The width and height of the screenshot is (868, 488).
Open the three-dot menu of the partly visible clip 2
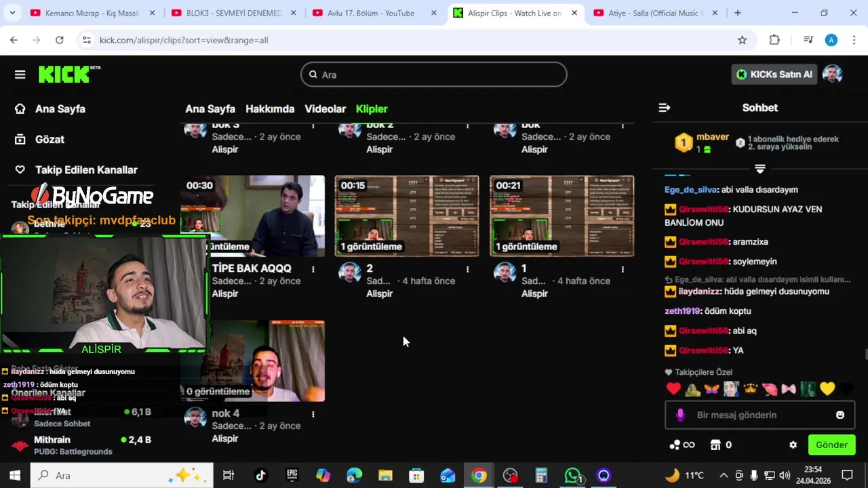(x=467, y=125)
